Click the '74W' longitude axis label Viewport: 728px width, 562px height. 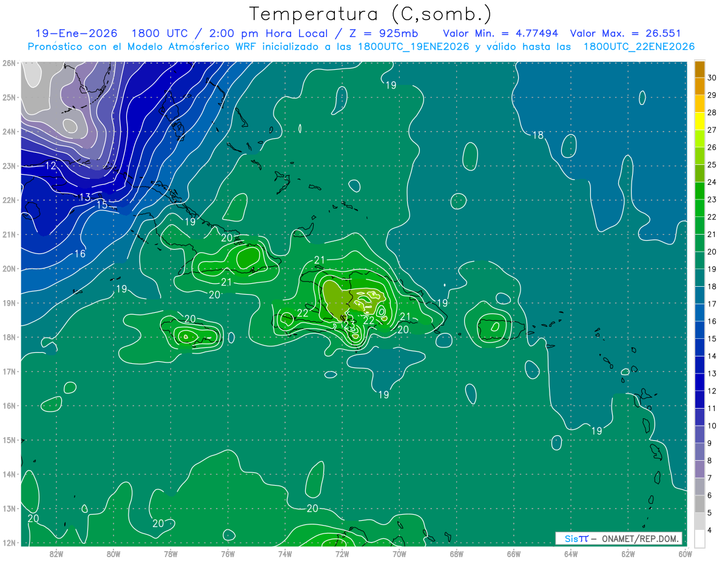285,554
